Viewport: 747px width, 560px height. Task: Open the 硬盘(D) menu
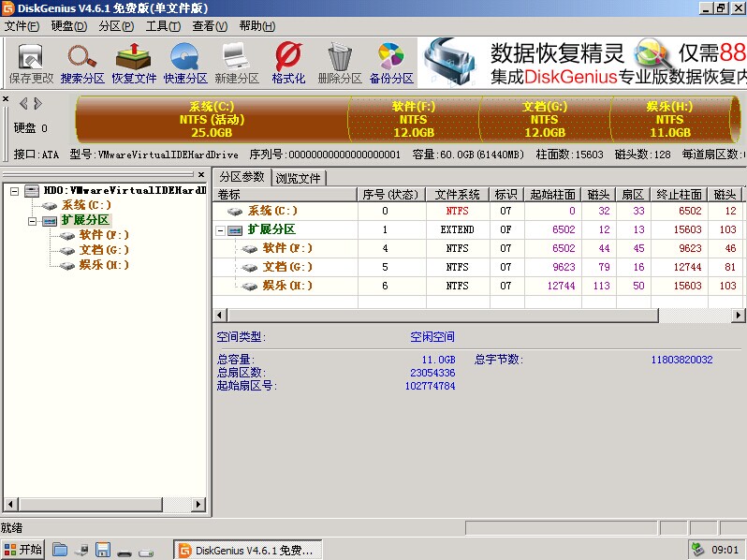[x=69, y=26]
